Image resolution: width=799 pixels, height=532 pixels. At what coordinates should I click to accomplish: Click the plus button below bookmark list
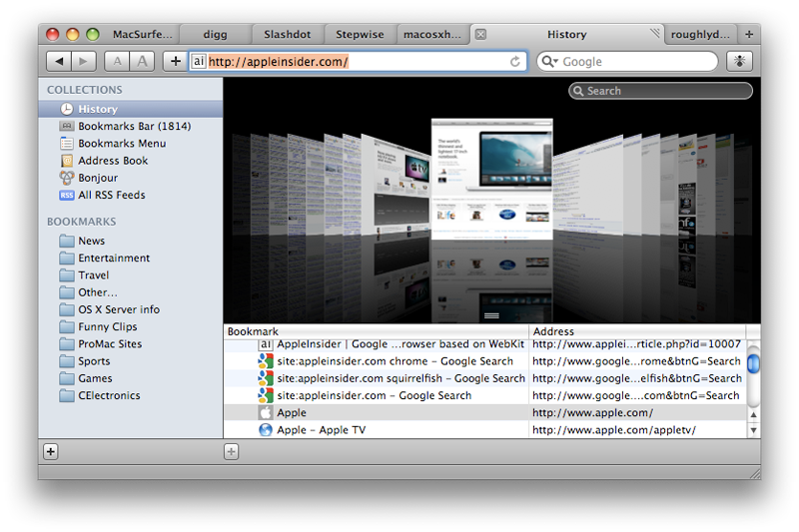coord(231,451)
